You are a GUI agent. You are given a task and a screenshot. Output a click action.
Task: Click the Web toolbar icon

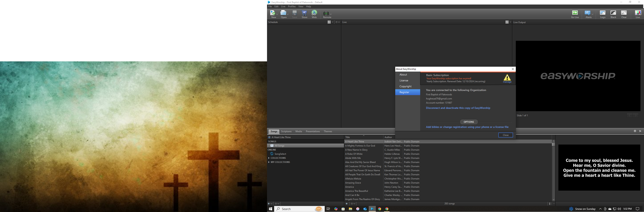click(x=314, y=14)
